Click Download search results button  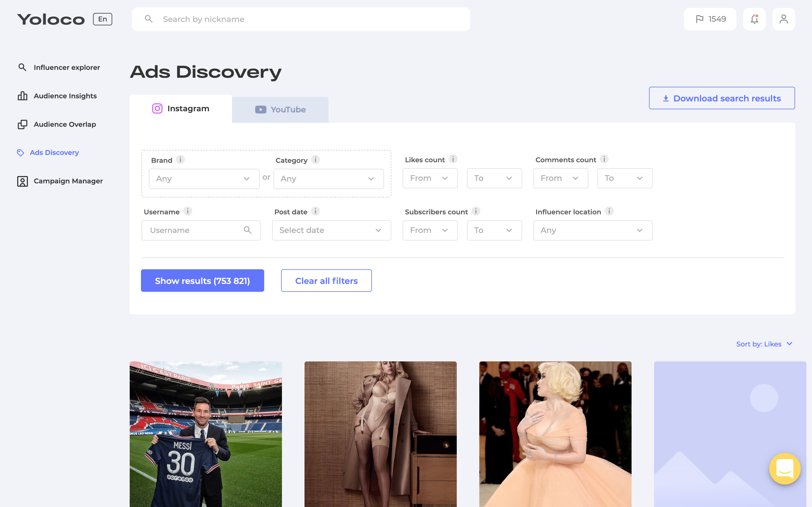coord(721,98)
